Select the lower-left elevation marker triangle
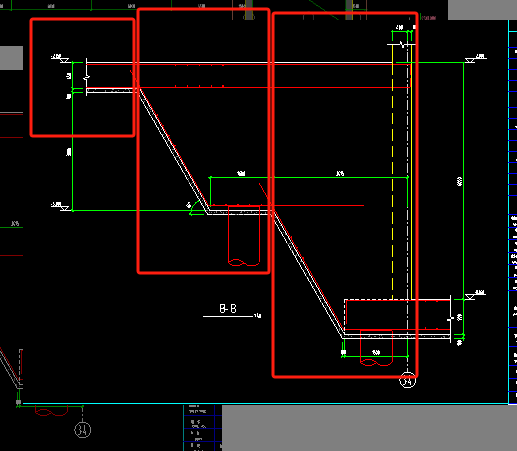Viewport: 517px width, 451px height. coord(64,208)
